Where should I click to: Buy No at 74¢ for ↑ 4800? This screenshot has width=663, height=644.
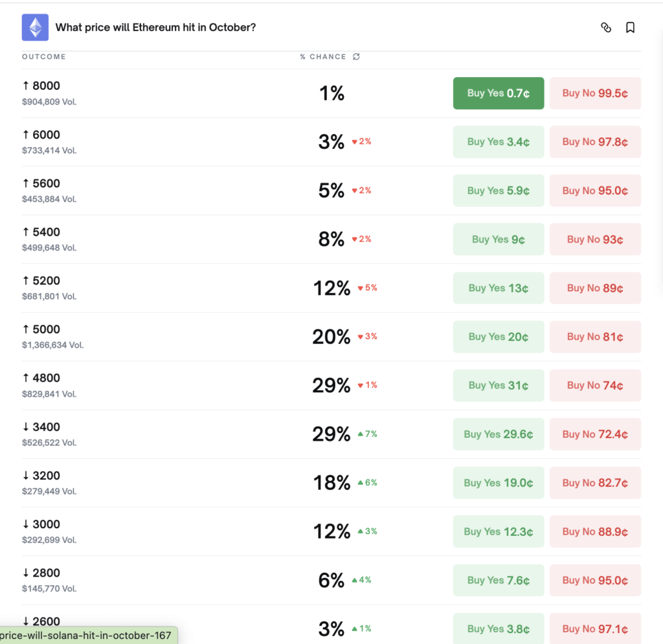pyautogui.click(x=595, y=385)
